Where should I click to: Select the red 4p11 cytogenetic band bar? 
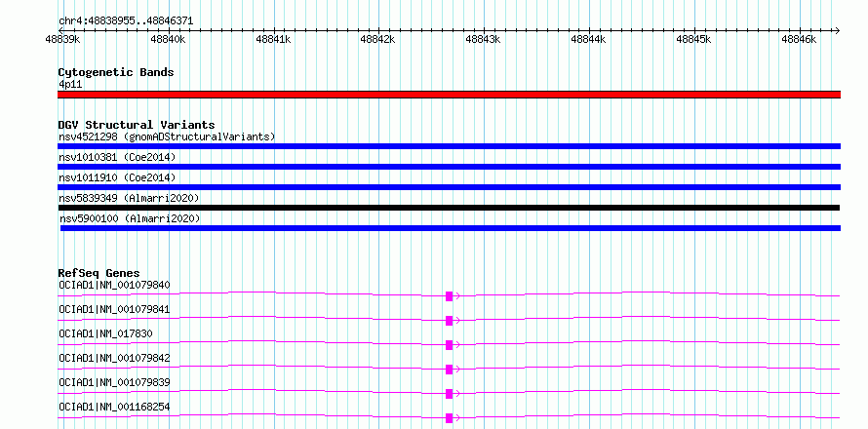[449, 95]
